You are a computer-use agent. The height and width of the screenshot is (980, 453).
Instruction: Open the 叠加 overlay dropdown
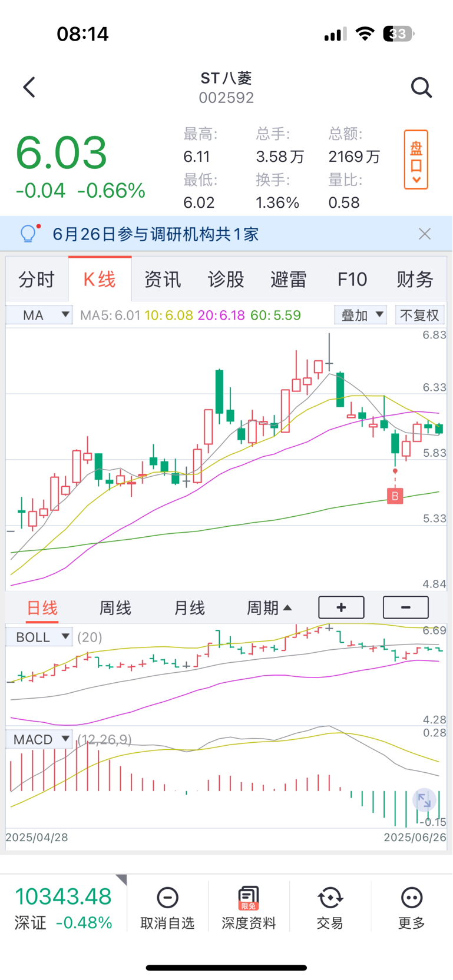tap(361, 315)
